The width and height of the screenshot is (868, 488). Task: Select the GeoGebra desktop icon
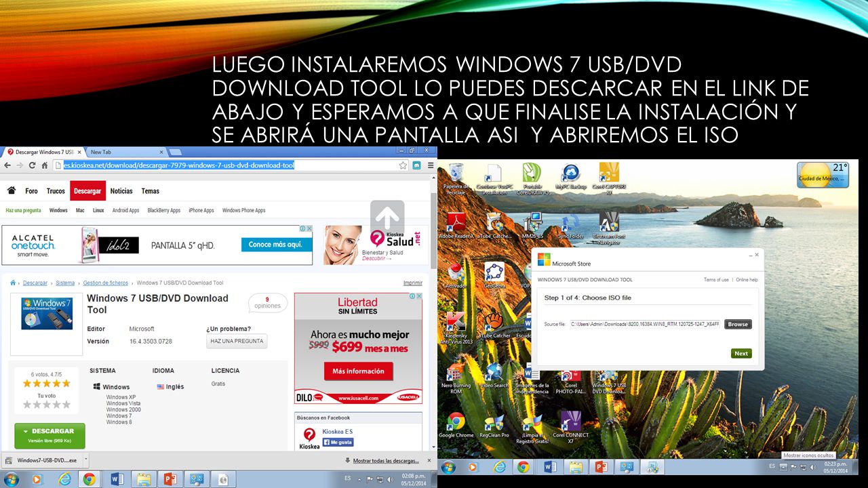[494, 275]
